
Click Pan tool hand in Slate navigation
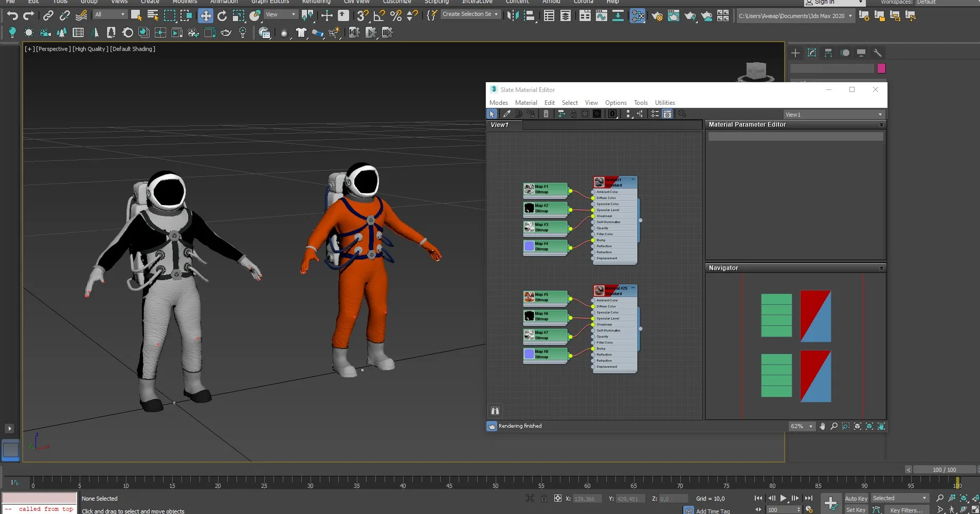coord(822,426)
